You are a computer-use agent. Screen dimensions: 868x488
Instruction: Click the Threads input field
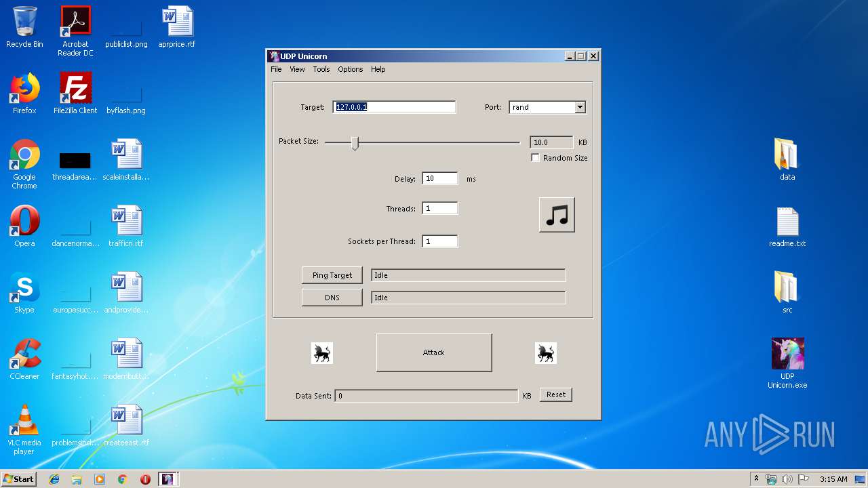(440, 208)
